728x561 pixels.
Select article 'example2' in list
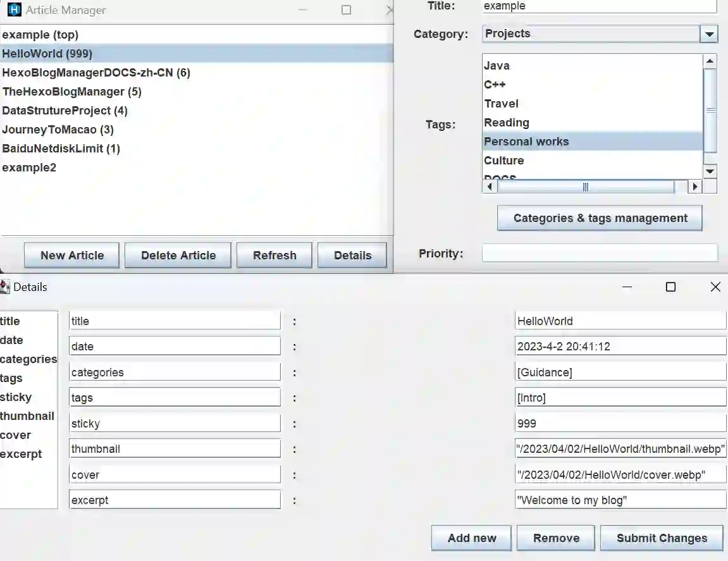point(197,168)
